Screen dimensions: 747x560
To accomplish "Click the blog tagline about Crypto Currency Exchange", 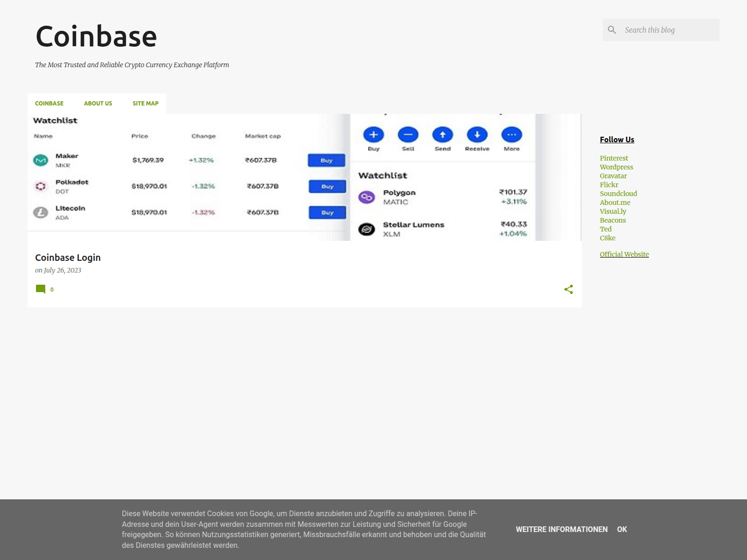I will click(x=132, y=65).
